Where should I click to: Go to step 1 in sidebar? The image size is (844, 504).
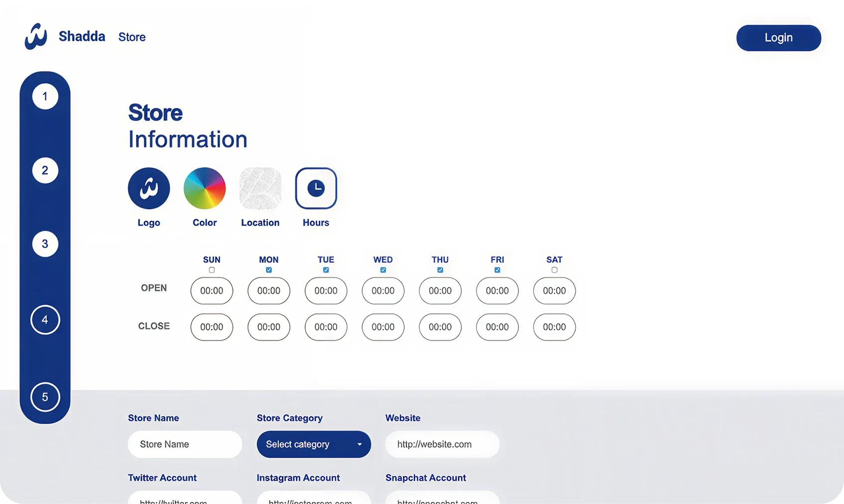tap(45, 97)
